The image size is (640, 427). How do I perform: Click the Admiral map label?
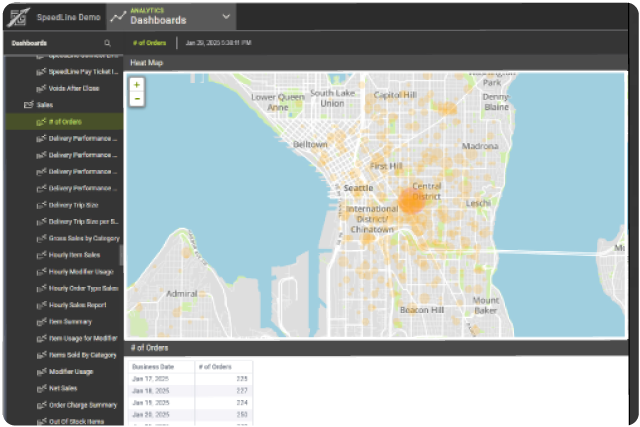[x=182, y=294]
